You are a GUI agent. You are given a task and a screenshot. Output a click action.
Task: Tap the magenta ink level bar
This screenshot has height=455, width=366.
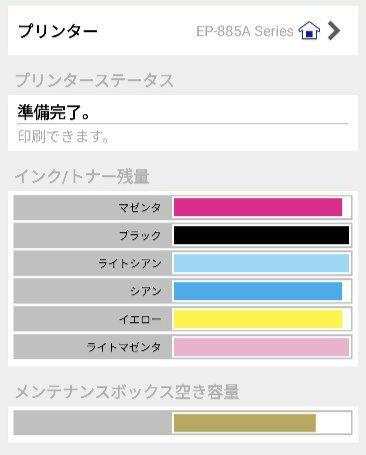(262, 207)
